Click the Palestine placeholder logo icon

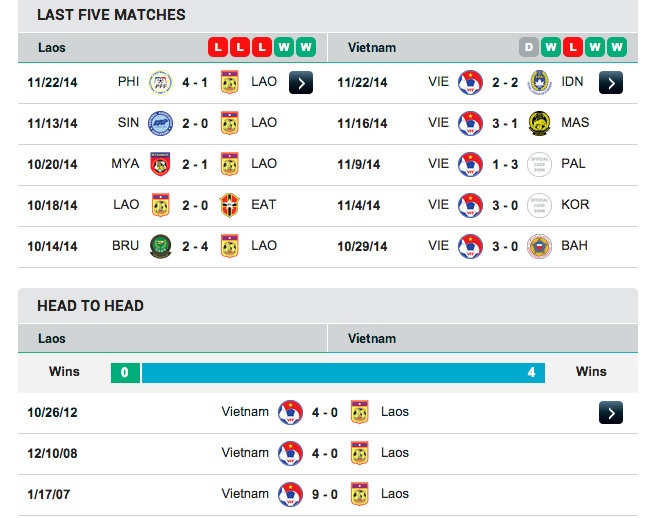pyautogui.click(x=539, y=164)
